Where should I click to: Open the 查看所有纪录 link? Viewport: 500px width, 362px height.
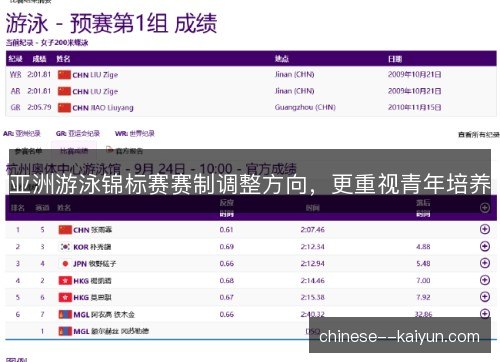tap(479, 134)
